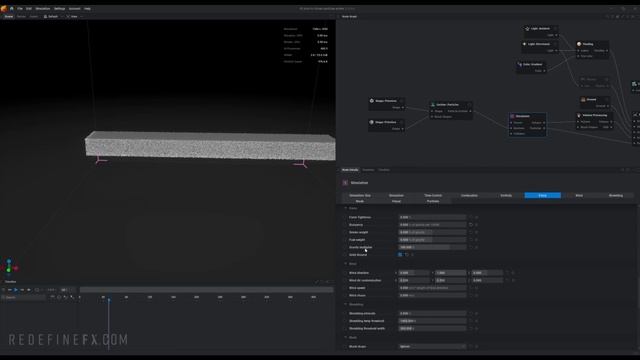This screenshot has height=360, width=640.
Task: Click the Buoyancy value slider
Action: pos(432,225)
